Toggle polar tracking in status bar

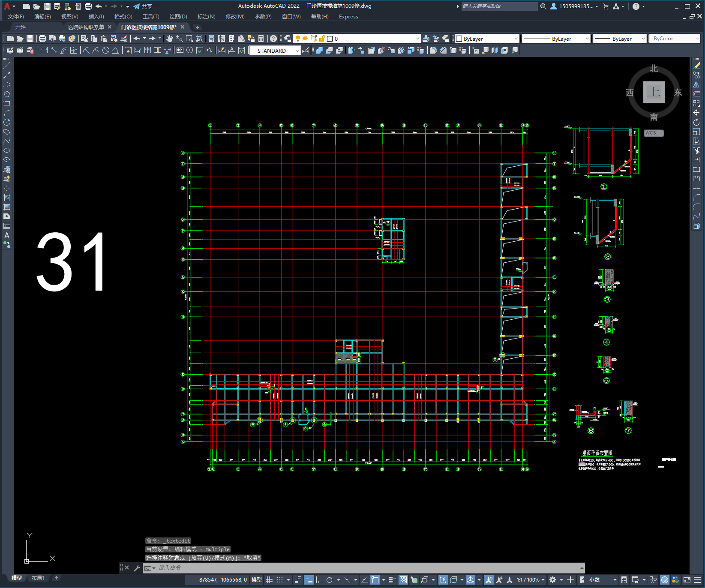pyautogui.click(x=330, y=580)
